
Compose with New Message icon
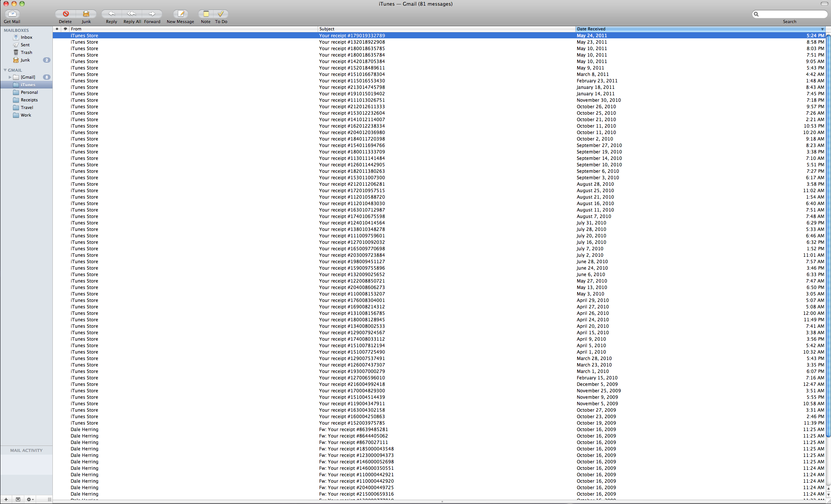(181, 14)
